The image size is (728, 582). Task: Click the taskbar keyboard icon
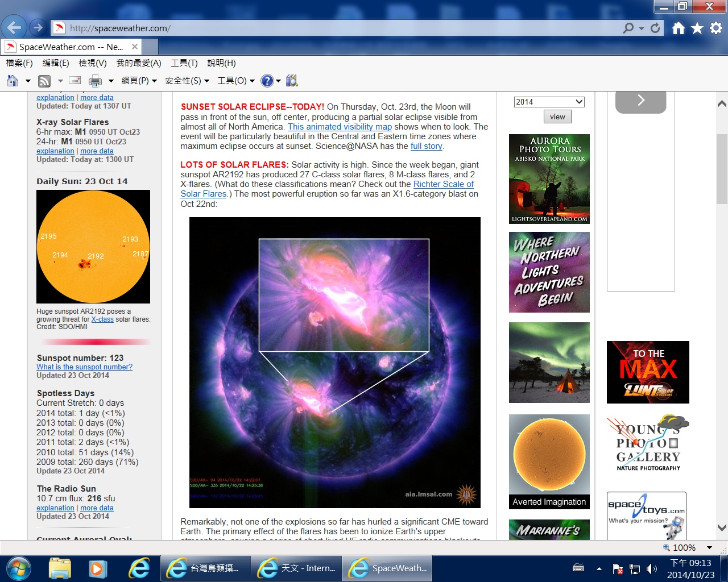tap(578, 568)
